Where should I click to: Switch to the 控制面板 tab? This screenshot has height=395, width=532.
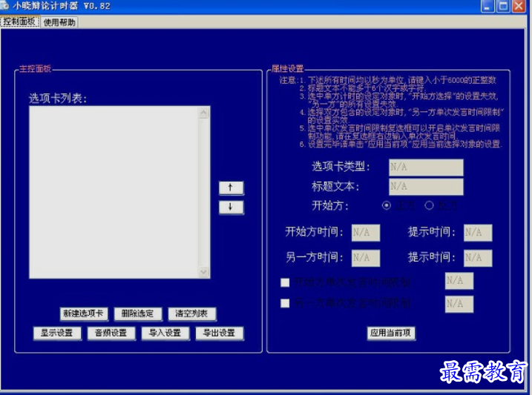pos(20,22)
